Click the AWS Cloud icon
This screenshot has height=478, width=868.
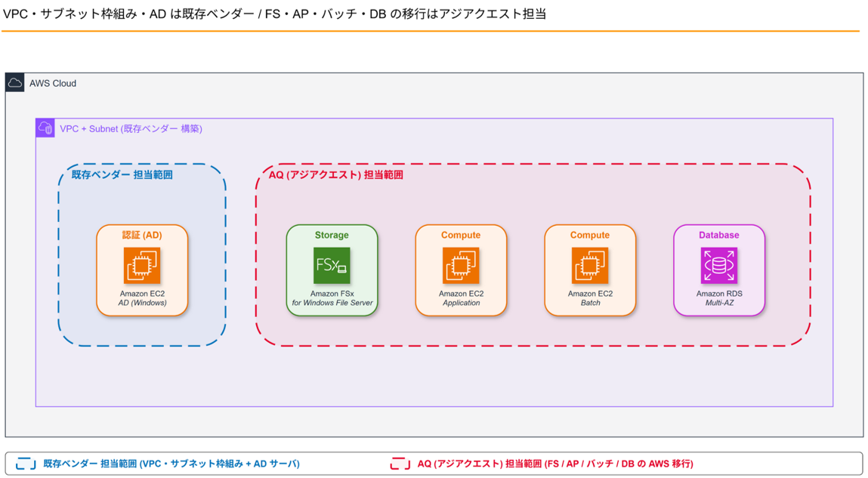(15, 82)
